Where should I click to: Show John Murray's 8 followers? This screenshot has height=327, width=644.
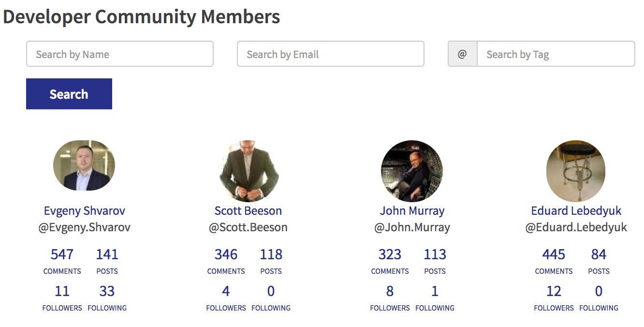coord(390,291)
